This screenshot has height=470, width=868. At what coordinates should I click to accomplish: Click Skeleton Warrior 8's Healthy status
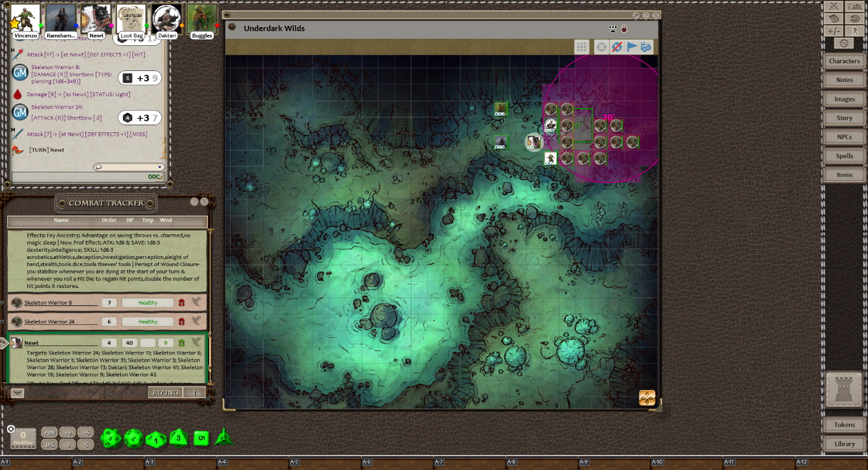tap(148, 303)
